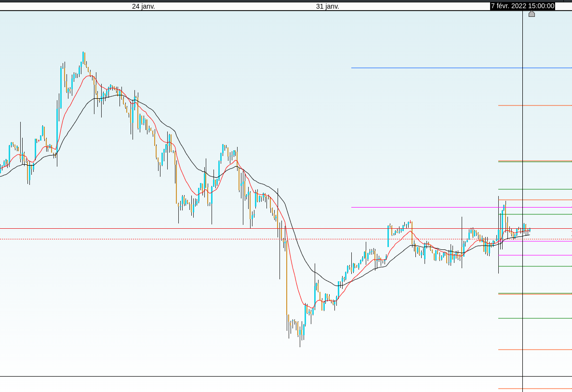Select the long magenta horizontal line
The width and height of the screenshot is (572, 392).
[x=462, y=207]
